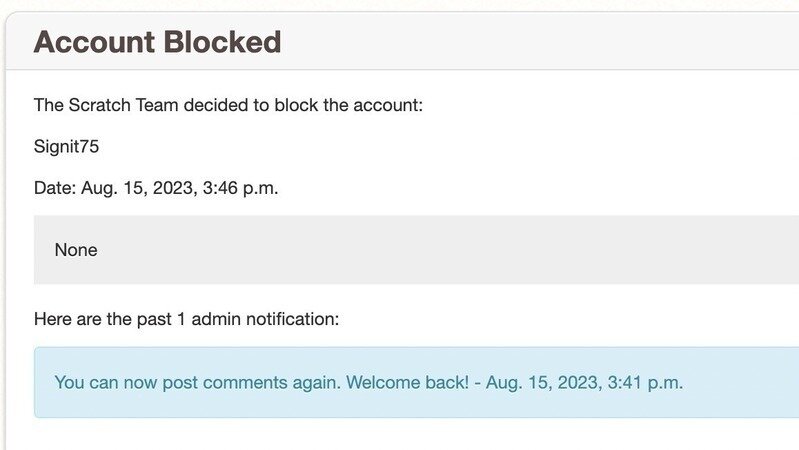The image size is (799, 450).
Task: Click the words 'Scratch Team' in the first line
Action: click(116, 104)
